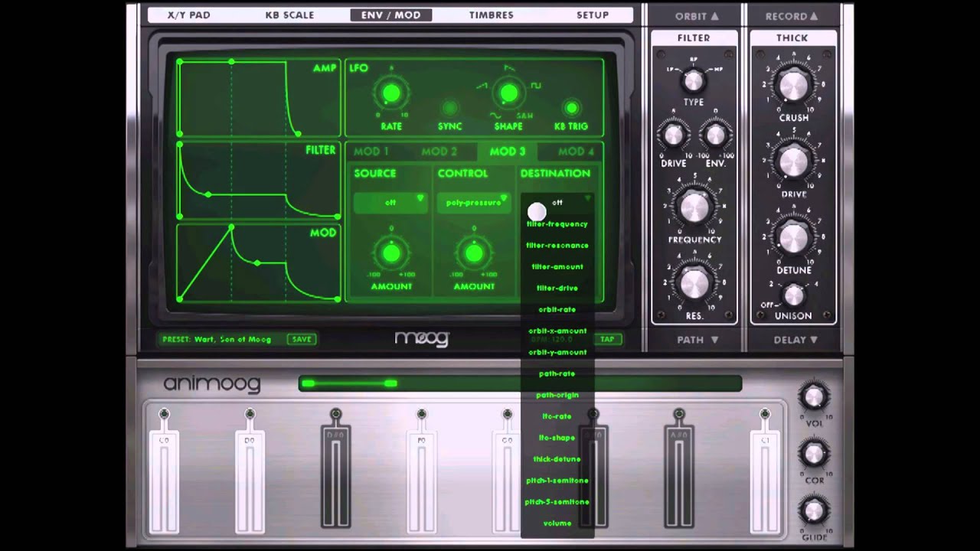Click the THICK DRIVE knob
This screenshot has height=551, width=980.
click(794, 161)
